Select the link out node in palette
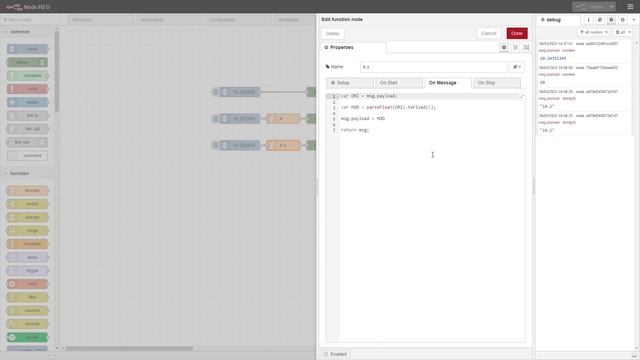640x360 pixels. pyautogui.click(x=27, y=142)
